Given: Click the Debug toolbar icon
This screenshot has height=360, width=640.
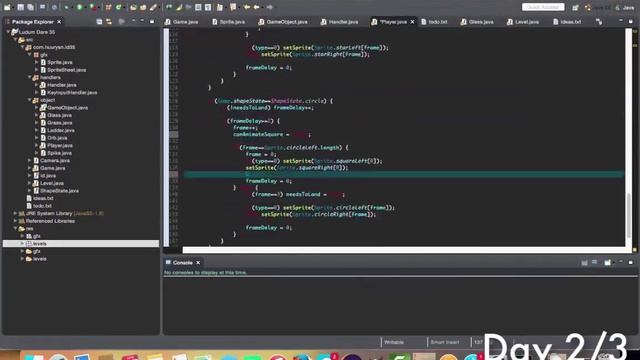Looking at the screenshot, I should point(67,7).
